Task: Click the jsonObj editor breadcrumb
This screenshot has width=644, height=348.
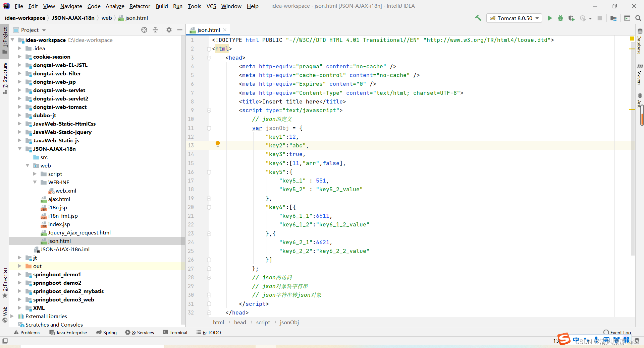Action: [289, 322]
